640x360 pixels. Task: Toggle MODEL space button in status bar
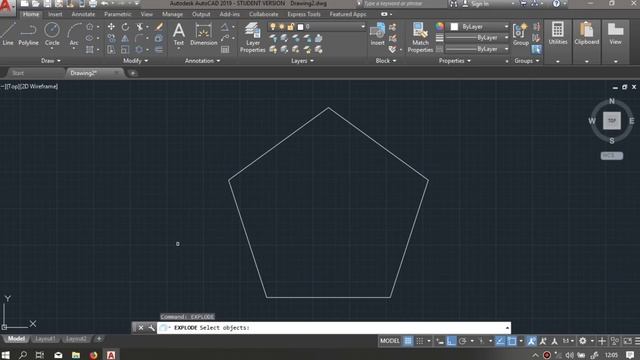tap(390, 341)
